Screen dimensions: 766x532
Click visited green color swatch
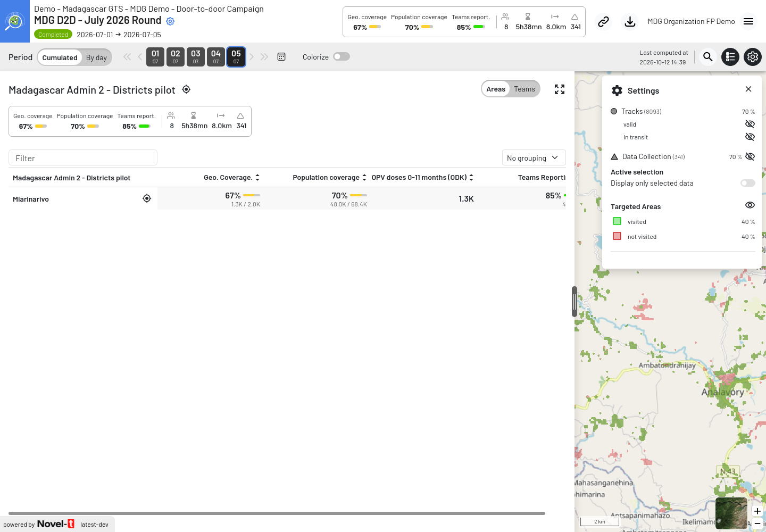[617, 221]
